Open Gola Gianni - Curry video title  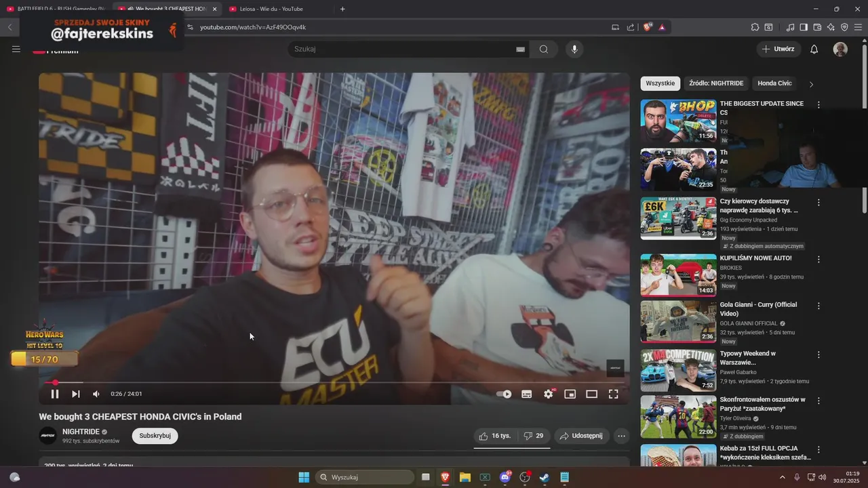(x=758, y=309)
